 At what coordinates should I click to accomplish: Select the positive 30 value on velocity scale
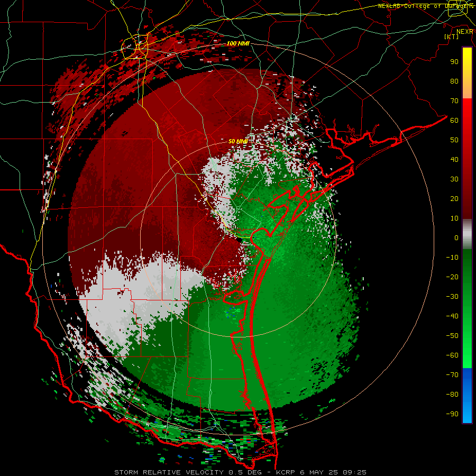(454, 179)
